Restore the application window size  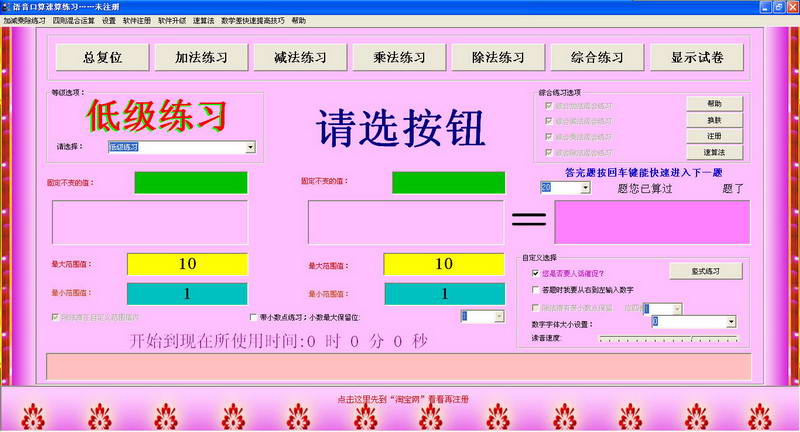click(x=779, y=7)
